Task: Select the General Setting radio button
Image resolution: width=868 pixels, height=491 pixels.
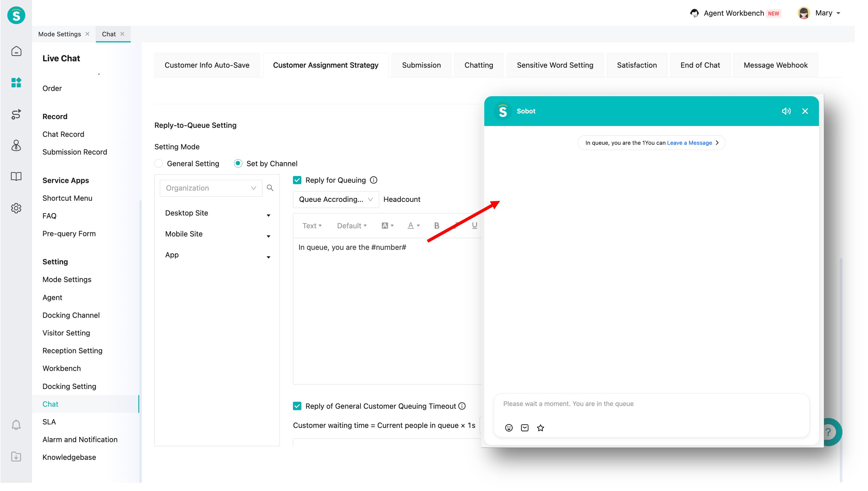Action: click(x=159, y=163)
